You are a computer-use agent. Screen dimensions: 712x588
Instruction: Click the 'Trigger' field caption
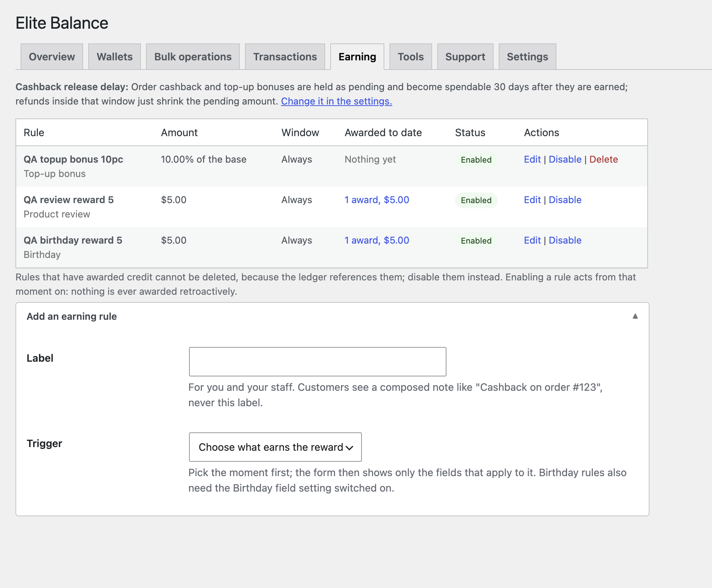[x=44, y=443]
